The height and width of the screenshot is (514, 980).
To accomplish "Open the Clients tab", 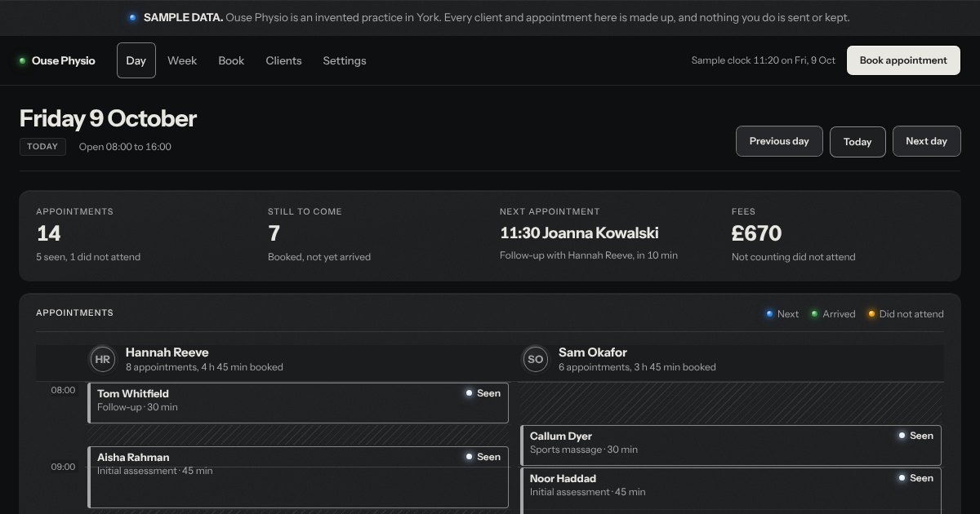I will click(283, 60).
